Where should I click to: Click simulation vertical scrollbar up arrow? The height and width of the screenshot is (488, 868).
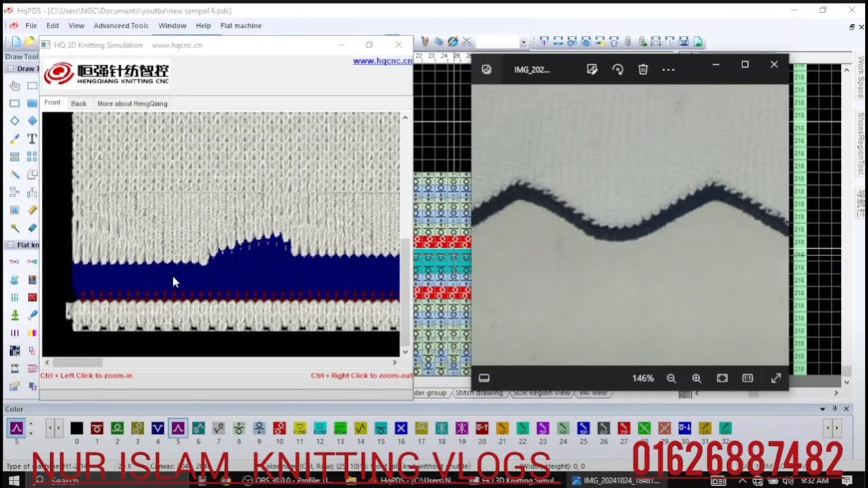point(406,117)
